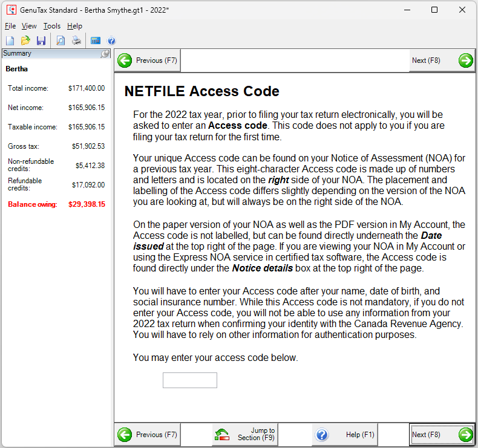Click the toolbar help question icon
478x448 pixels.
111,41
